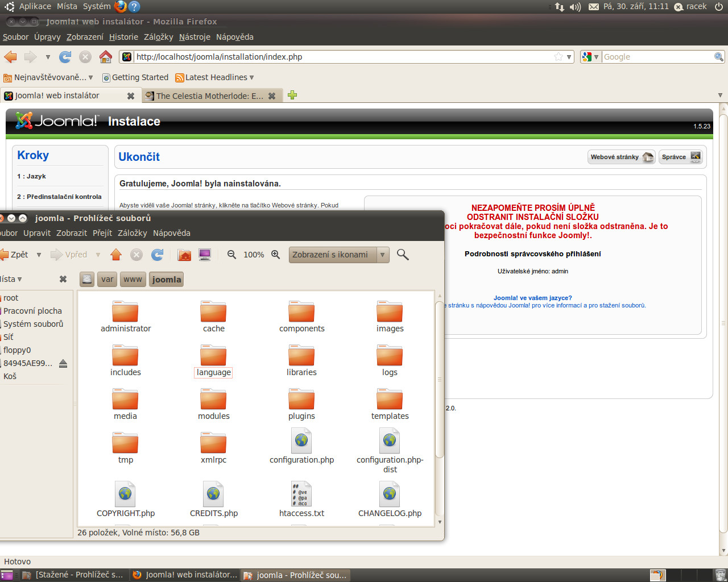Open Upravit menu in file browser
Image resolution: width=728 pixels, height=582 pixels.
pos(37,233)
